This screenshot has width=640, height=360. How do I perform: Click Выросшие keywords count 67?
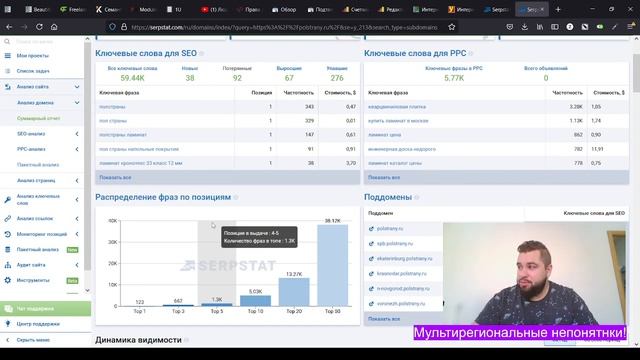pyautogui.click(x=289, y=78)
